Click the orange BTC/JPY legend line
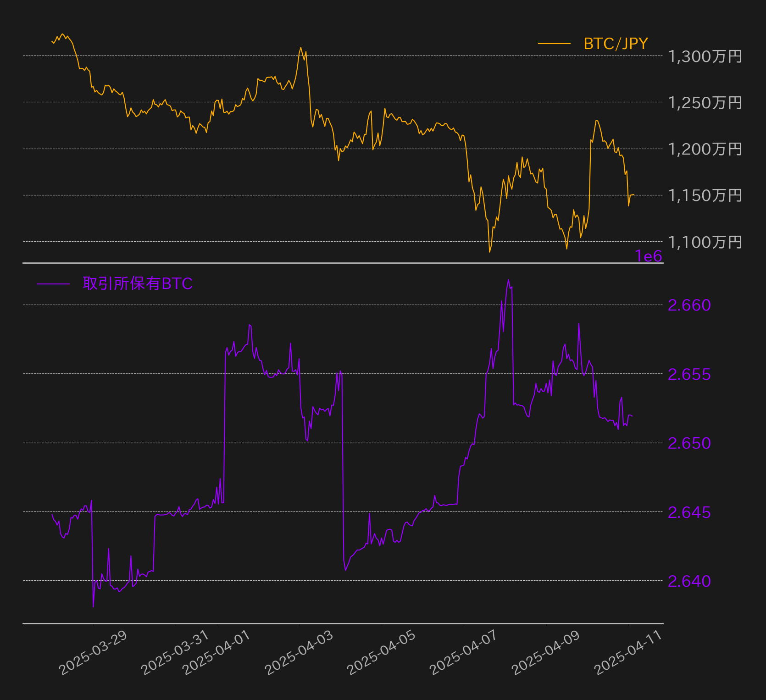Image resolution: width=766 pixels, height=700 pixels. click(554, 44)
